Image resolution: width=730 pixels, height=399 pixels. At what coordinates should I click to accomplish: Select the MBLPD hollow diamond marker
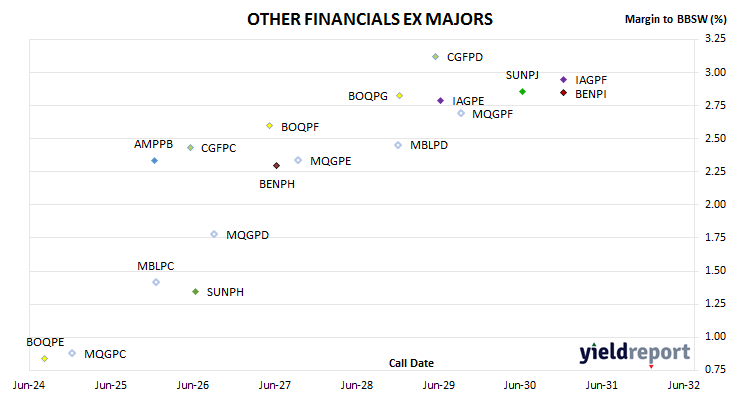(x=398, y=145)
